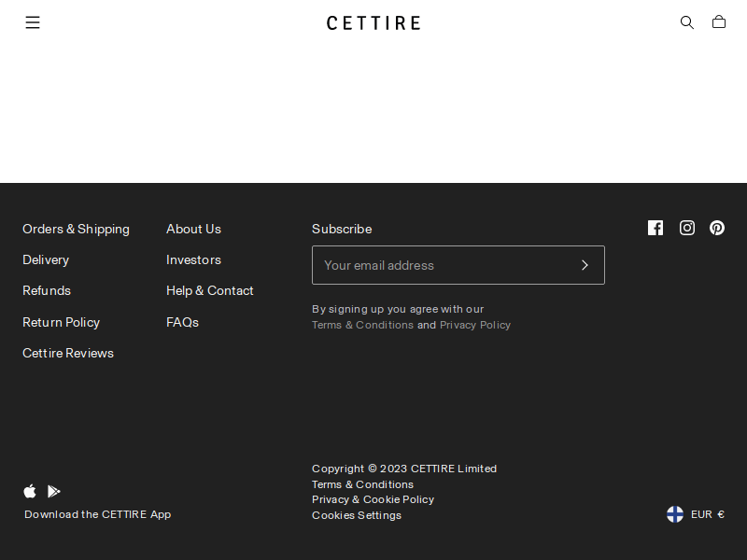Open Cookies Settings
747x560 pixels.
tap(357, 515)
